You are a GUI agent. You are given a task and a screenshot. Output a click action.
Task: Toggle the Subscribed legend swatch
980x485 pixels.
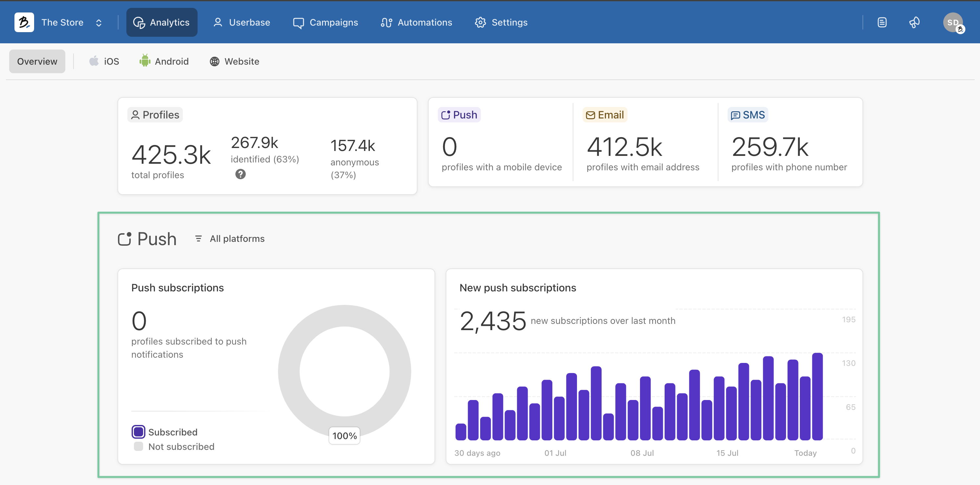pos(138,432)
